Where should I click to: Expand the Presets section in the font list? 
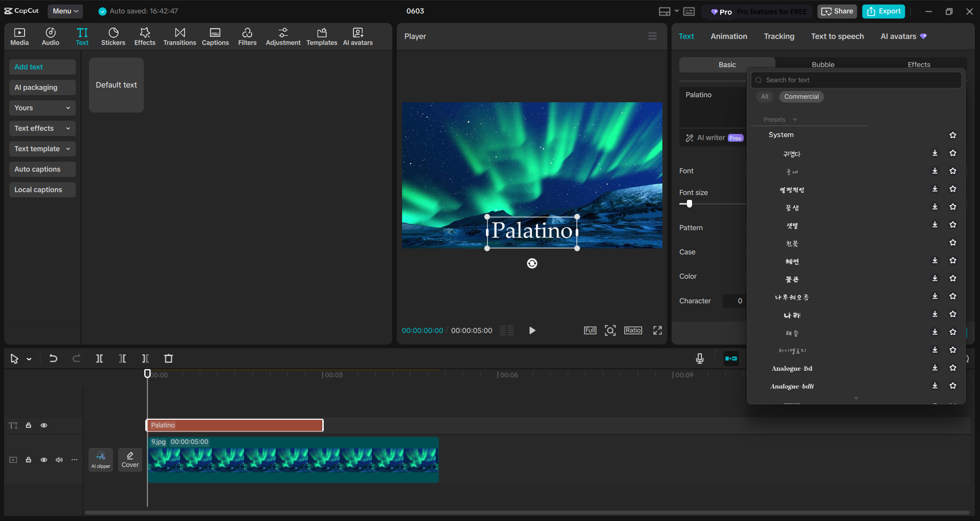(x=777, y=119)
